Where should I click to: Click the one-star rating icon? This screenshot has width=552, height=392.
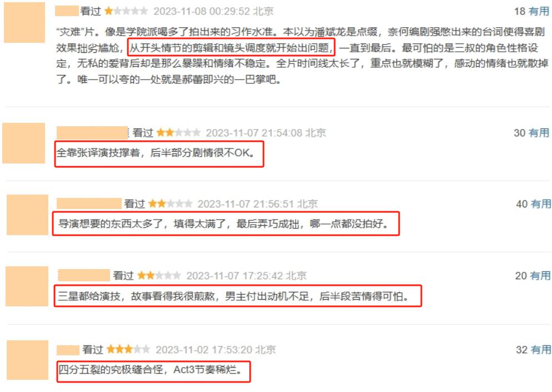[x=126, y=11]
